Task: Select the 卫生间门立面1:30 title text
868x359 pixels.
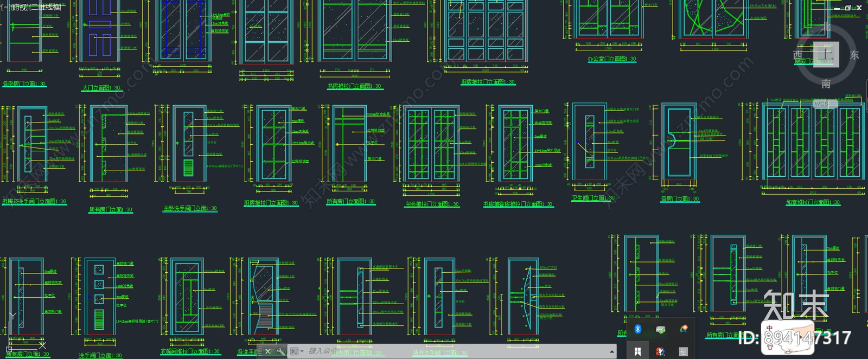Action: [x=593, y=198]
